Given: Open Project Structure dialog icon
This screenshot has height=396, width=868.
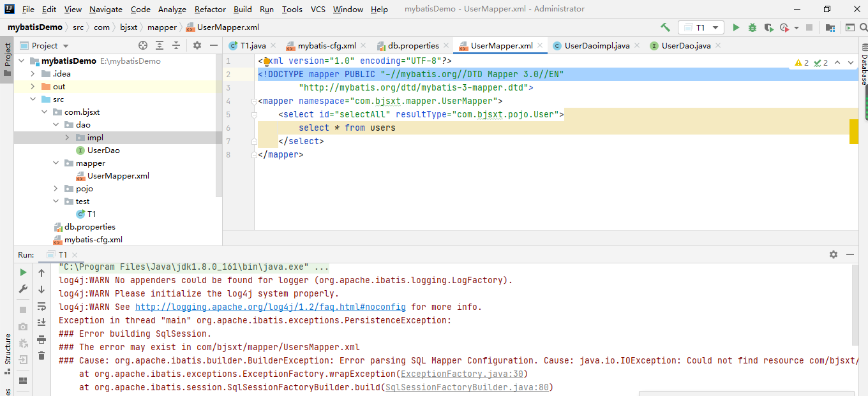Looking at the screenshot, I should point(830,27).
